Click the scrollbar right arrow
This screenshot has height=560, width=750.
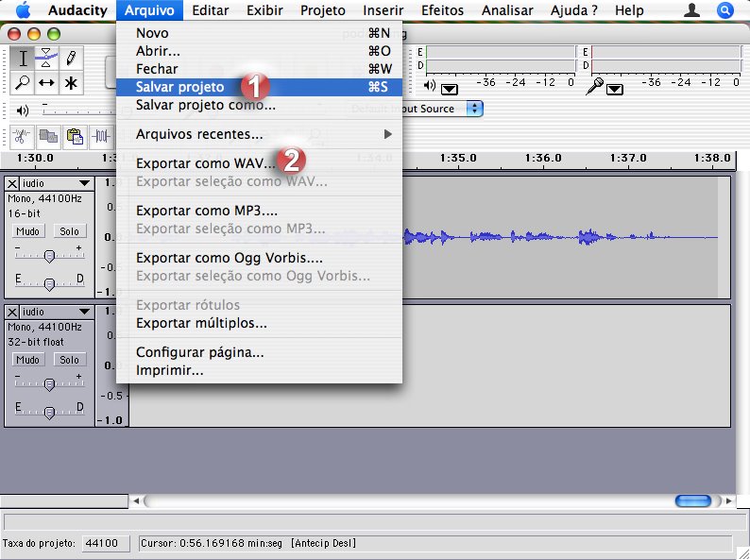tap(729, 501)
